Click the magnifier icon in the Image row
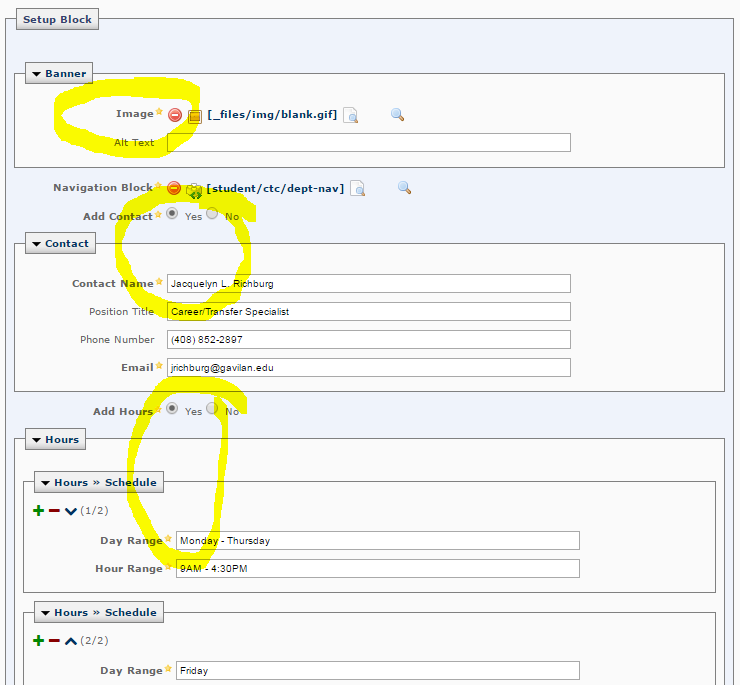Screen dimensions: 740x685 (397, 115)
